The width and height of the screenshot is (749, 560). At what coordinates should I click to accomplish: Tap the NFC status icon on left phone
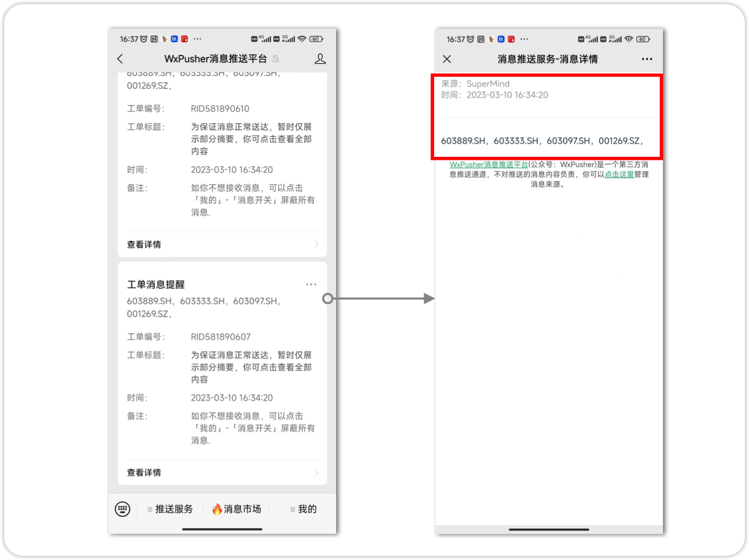click(x=154, y=39)
